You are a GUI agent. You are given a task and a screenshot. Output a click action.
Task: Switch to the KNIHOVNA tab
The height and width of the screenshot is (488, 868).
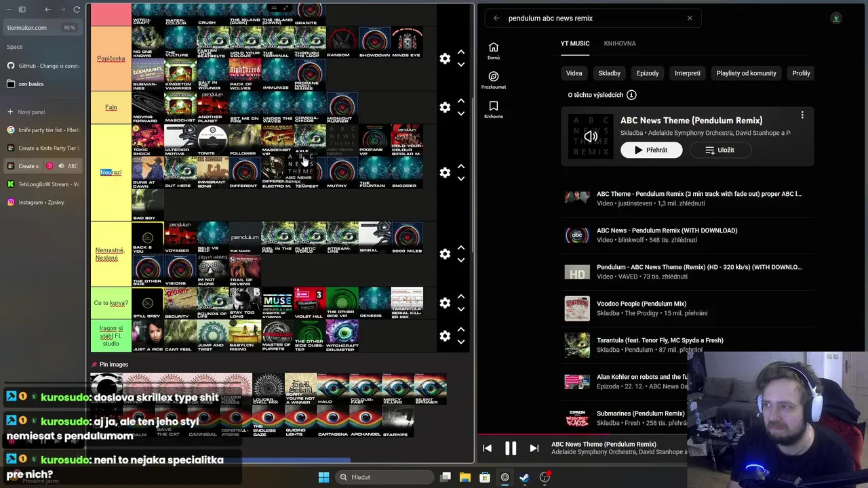620,43
